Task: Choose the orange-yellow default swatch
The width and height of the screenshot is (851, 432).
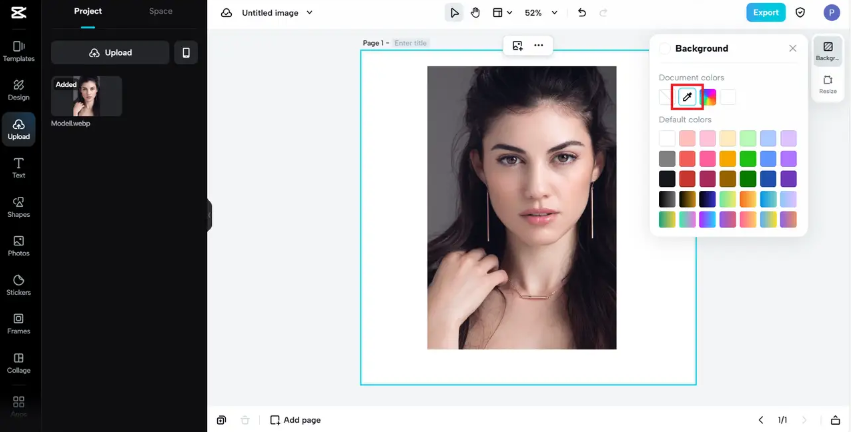Action: 728,159
